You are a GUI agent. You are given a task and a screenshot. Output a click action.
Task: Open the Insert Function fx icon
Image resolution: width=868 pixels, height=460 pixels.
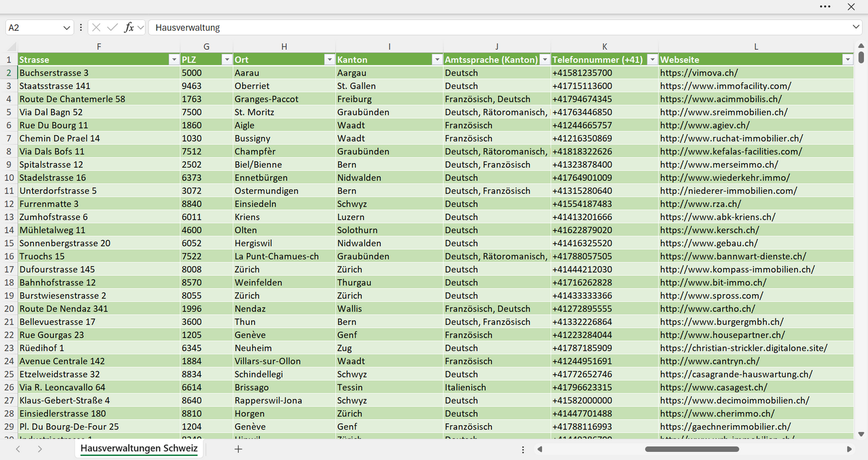point(129,28)
